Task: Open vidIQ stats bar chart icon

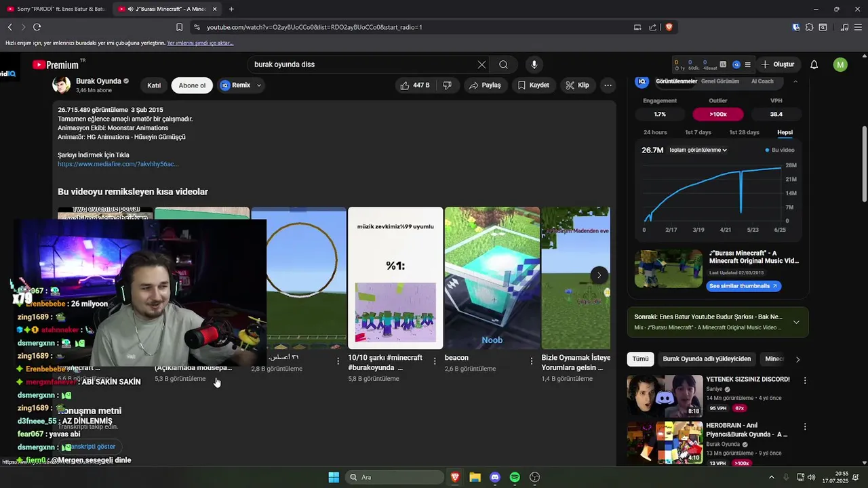Action: point(723,64)
